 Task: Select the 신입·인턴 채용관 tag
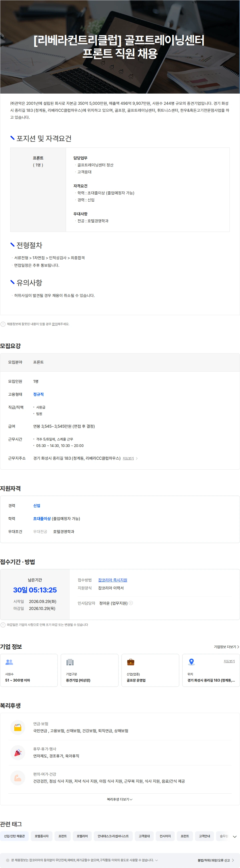coord(14,836)
